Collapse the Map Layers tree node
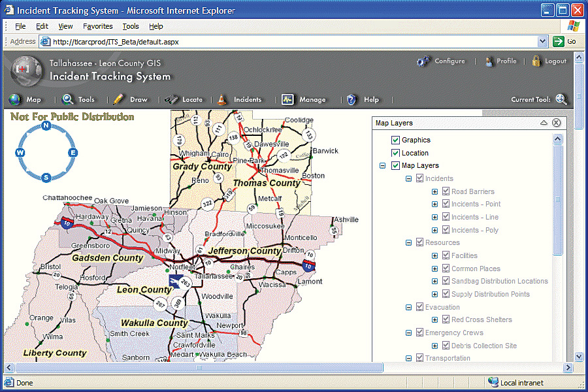Image resolution: width=588 pixels, height=392 pixels. tap(382, 165)
